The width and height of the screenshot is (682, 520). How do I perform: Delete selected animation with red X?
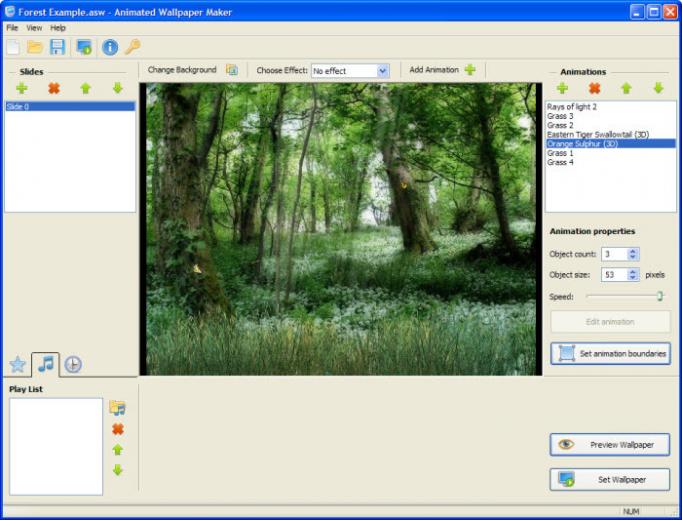(x=594, y=88)
